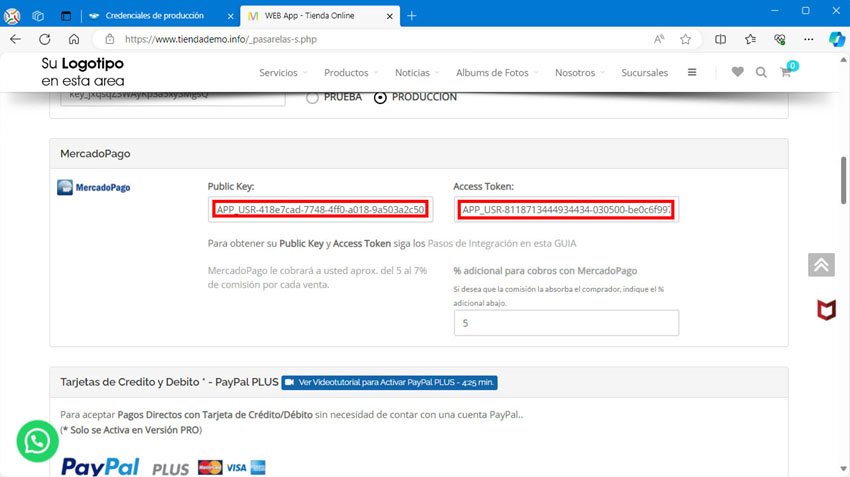Open the Sucursales menu item
Screen dimensions: 850x477
click(644, 73)
